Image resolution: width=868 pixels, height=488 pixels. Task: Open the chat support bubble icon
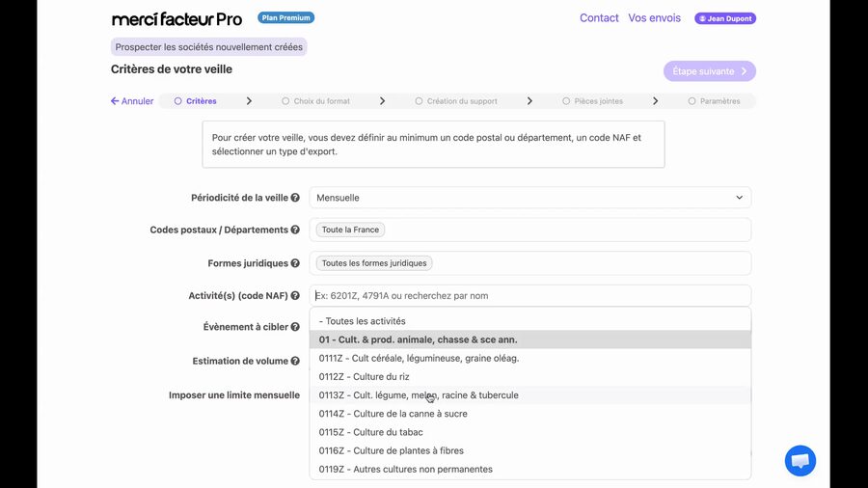point(800,461)
